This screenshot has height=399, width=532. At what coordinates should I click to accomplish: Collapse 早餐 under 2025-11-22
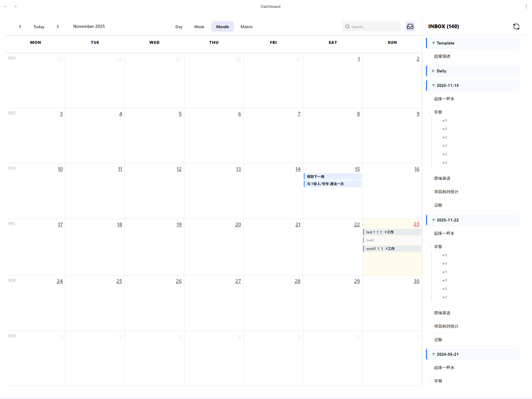click(x=431, y=246)
